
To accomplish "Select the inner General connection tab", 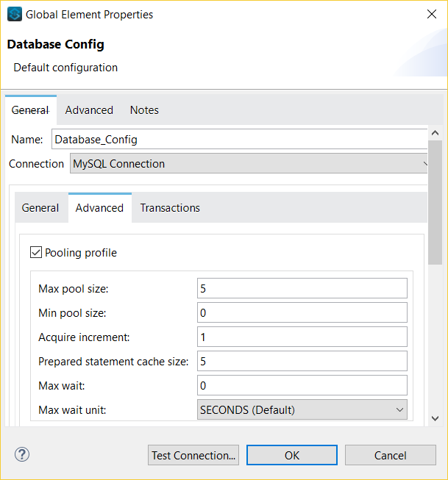I will coord(40,208).
